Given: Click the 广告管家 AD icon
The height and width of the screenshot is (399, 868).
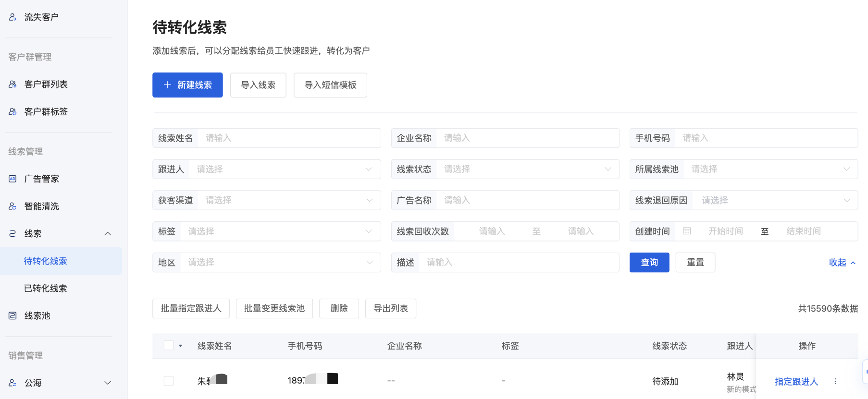Looking at the screenshot, I should (x=13, y=179).
